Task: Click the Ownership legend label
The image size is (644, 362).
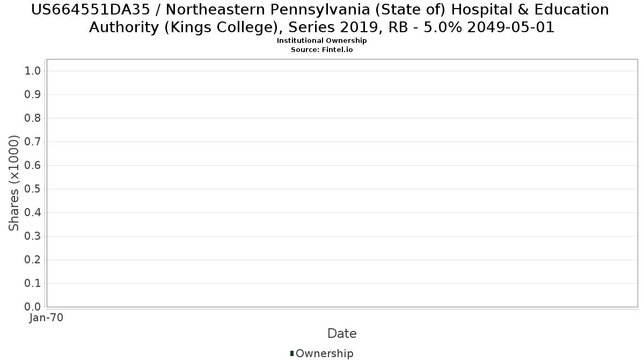Action: pos(325,353)
